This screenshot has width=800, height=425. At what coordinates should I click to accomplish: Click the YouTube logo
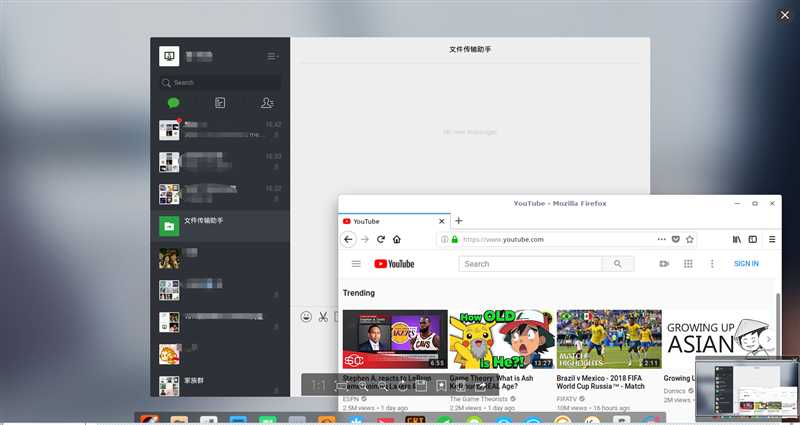[x=394, y=264]
